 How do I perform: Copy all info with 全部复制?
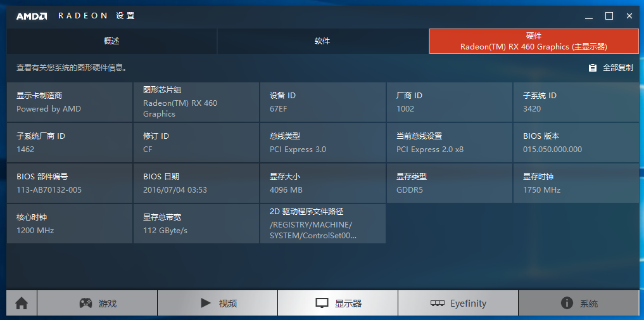point(617,68)
